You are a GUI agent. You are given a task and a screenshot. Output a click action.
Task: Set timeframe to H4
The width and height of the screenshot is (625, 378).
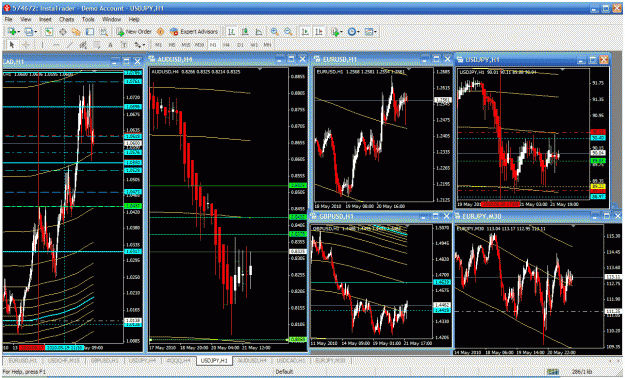[x=226, y=45]
